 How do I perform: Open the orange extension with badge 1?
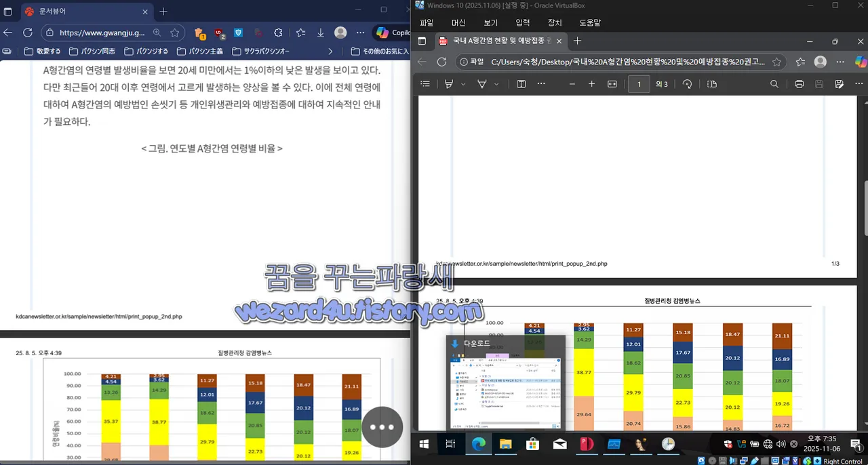pos(199,33)
